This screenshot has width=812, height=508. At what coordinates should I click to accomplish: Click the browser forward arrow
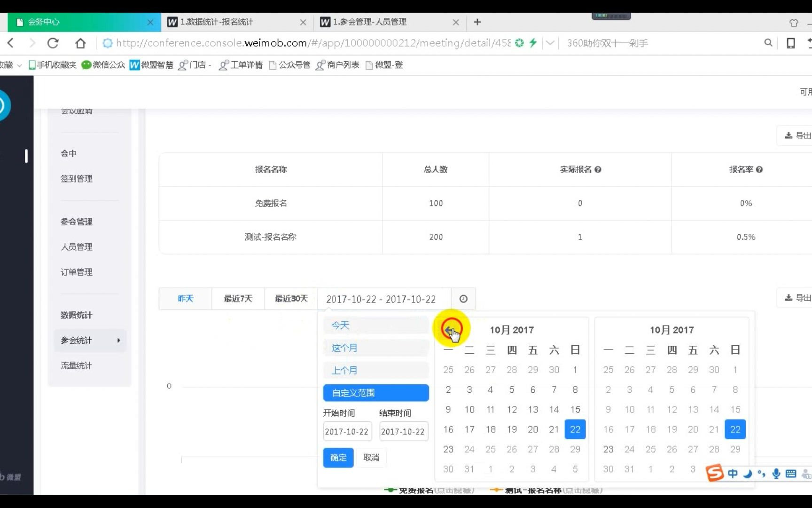click(x=32, y=43)
